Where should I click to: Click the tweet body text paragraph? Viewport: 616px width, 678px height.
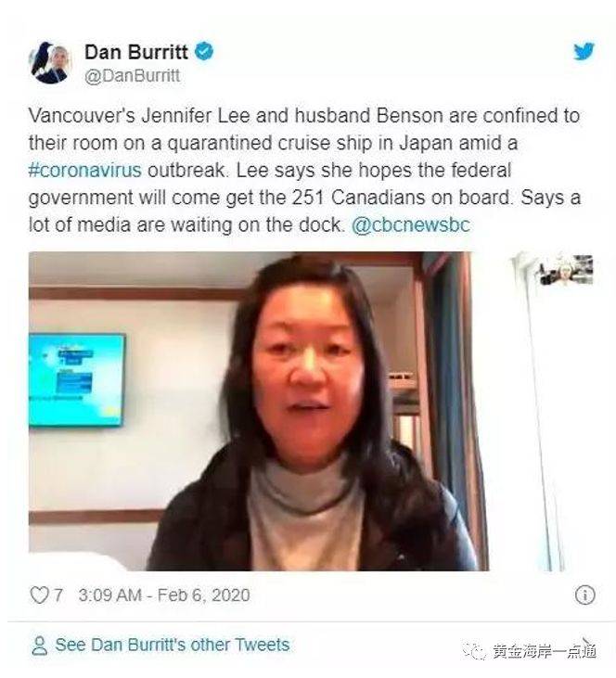click(x=304, y=170)
